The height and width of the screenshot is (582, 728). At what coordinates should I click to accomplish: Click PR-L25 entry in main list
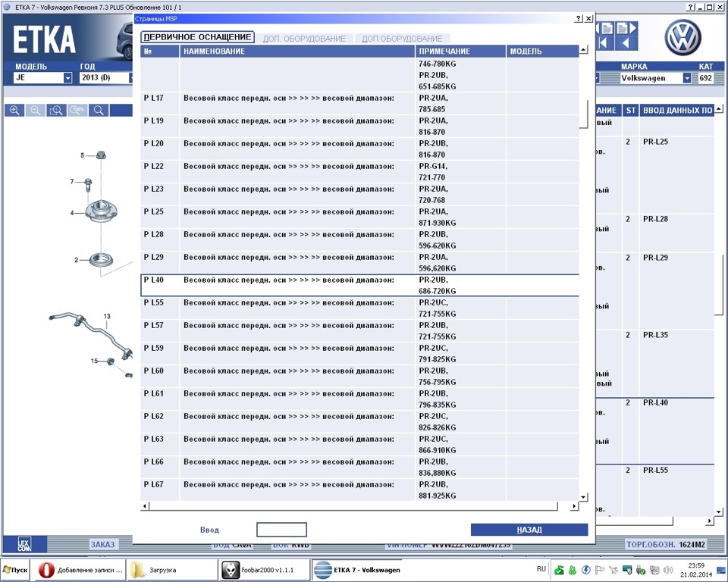point(655,142)
